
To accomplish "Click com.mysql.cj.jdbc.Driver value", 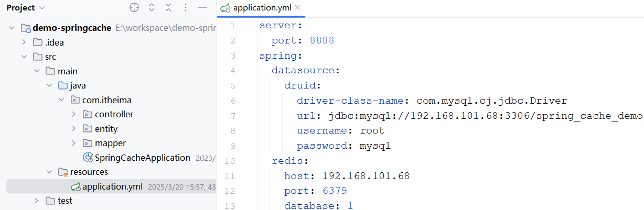I will [x=492, y=101].
